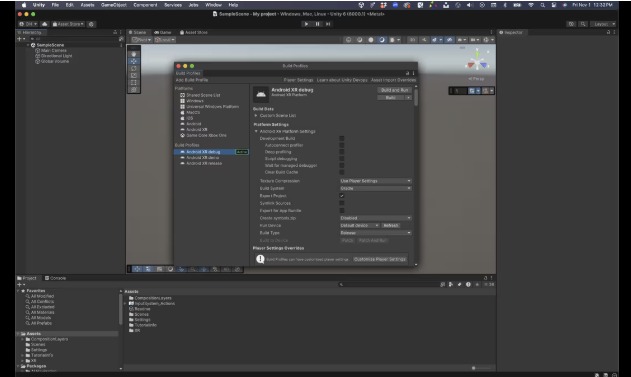Image resolution: width=631 pixels, height=377 pixels.
Task: Expand the Custom Scene List foldout
Action: point(256,115)
